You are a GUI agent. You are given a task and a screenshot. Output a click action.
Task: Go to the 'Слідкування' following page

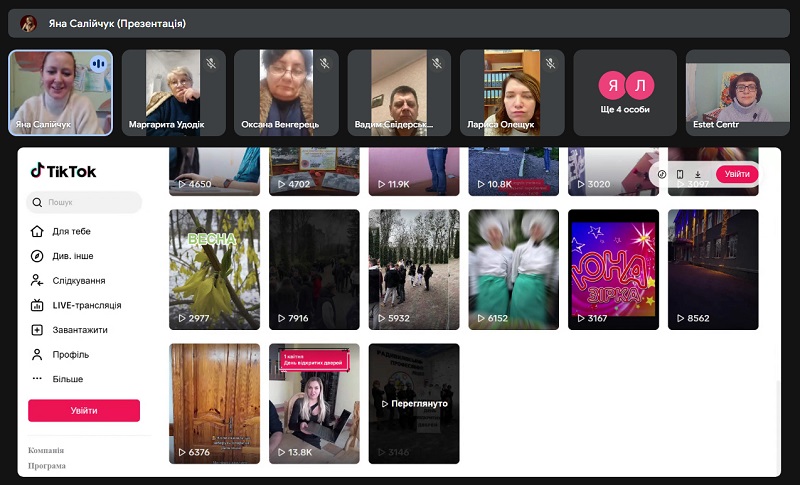click(x=78, y=281)
